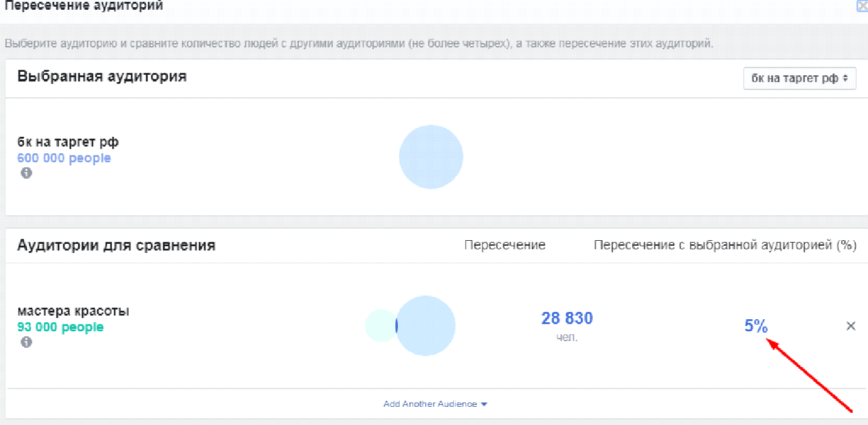The width and height of the screenshot is (868, 425).
Task: Click the Аудитории для сравнения section heading
Action: pyautogui.click(x=116, y=245)
